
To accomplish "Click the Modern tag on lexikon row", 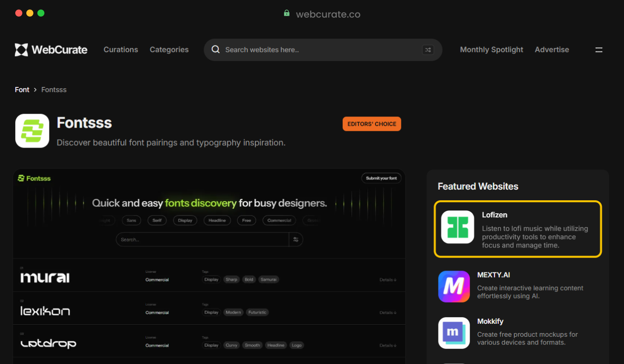I will coord(233,312).
